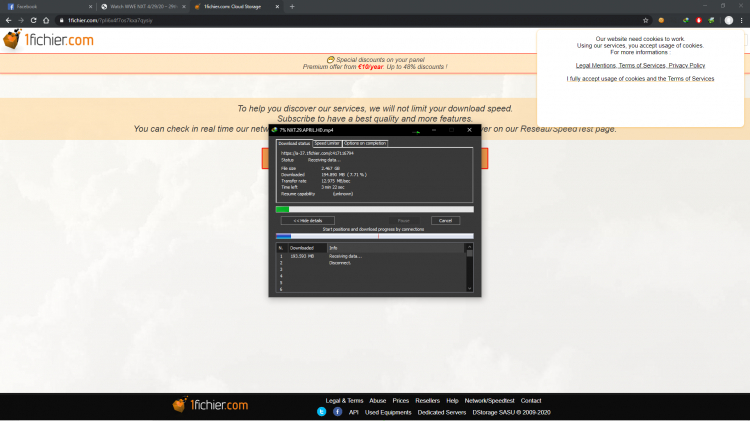
Task: Switch to Options on completion tab
Action: pos(365,143)
